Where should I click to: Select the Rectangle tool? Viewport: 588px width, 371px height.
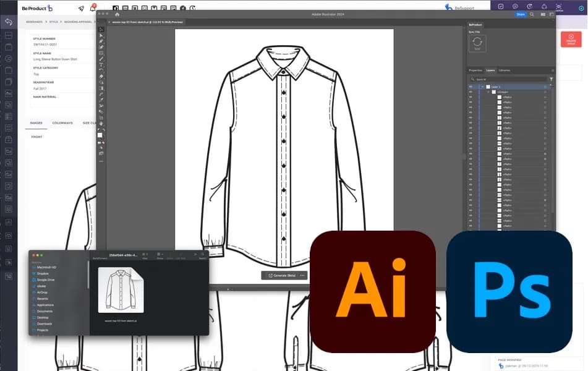[101, 53]
